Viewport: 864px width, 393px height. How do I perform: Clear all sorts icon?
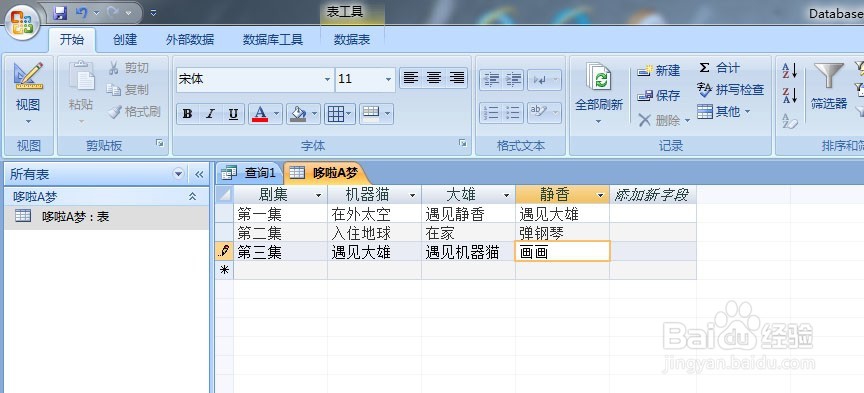790,121
